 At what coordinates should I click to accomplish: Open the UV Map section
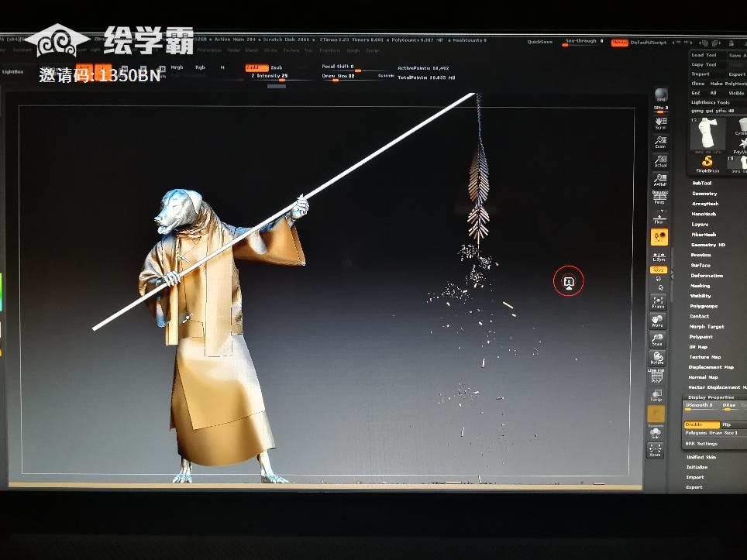[698, 347]
